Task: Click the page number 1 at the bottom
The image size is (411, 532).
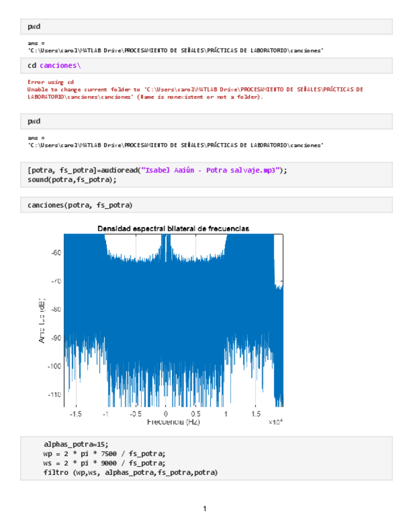Action: coord(205,508)
